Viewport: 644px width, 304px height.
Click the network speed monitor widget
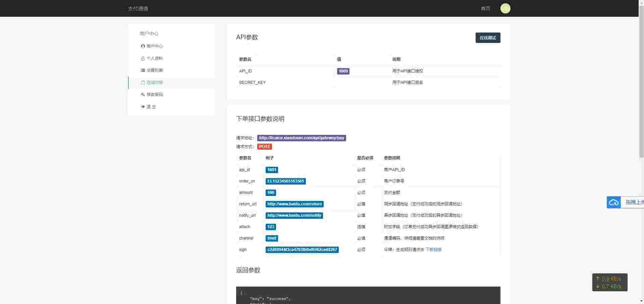click(609, 283)
